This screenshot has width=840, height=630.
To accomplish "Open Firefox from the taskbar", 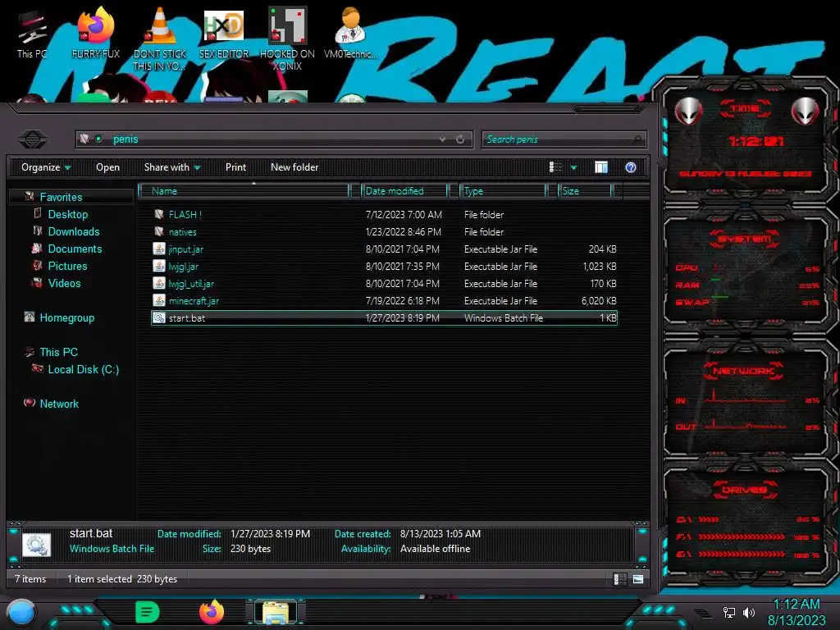I will tap(212, 612).
